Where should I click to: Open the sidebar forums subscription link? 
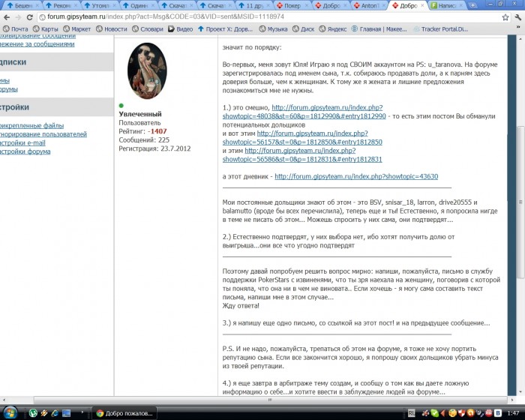(x=9, y=89)
